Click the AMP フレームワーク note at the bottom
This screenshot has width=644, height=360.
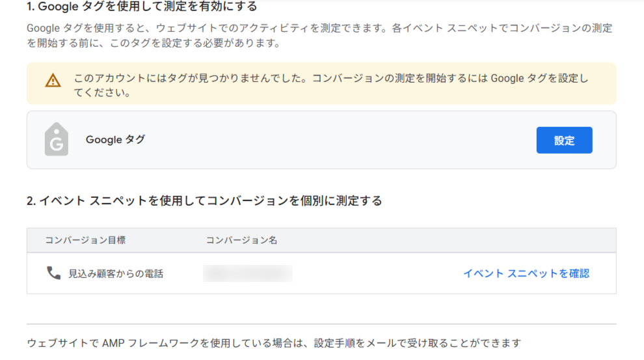pyautogui.click(x=274, y=343)
